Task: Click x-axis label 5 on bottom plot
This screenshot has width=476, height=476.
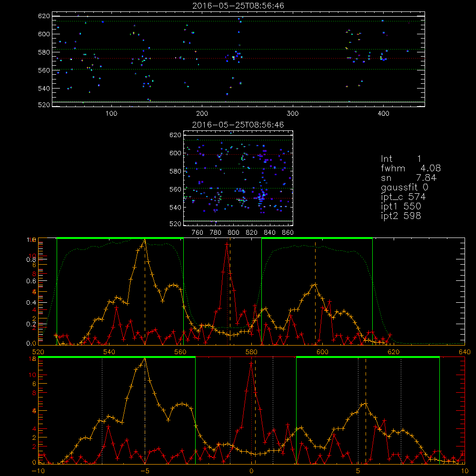Action: [358, 471]
